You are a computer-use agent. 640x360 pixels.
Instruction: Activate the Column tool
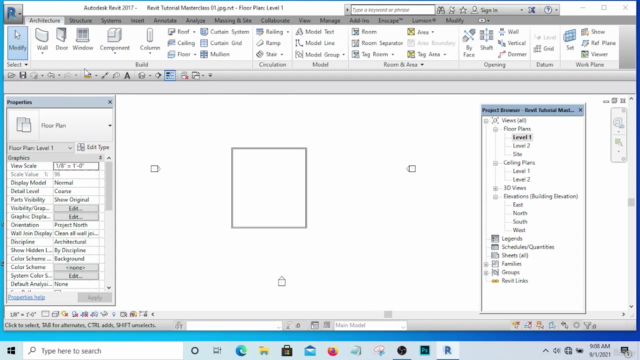(150, 41)
